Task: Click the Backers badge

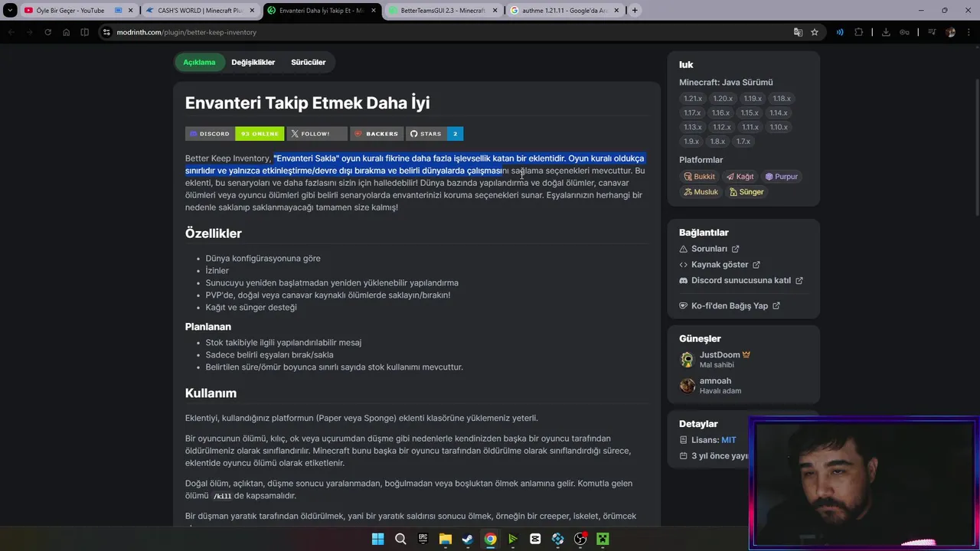Action: [377, 133]
